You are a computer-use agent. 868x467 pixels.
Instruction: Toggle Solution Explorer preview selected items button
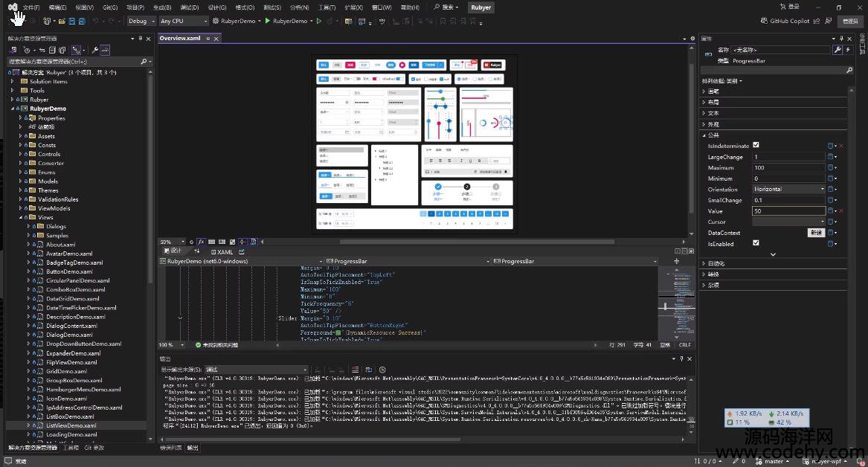tap(105, 50)
